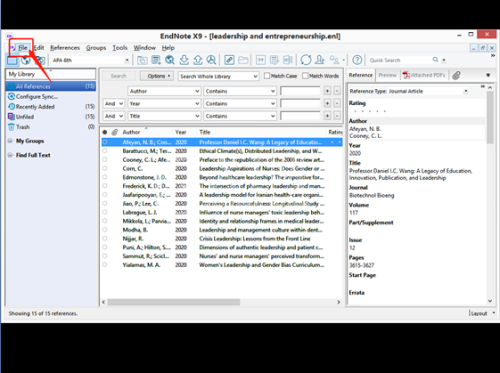
Task: Open the Help menu
Action: tap(168, 48)
